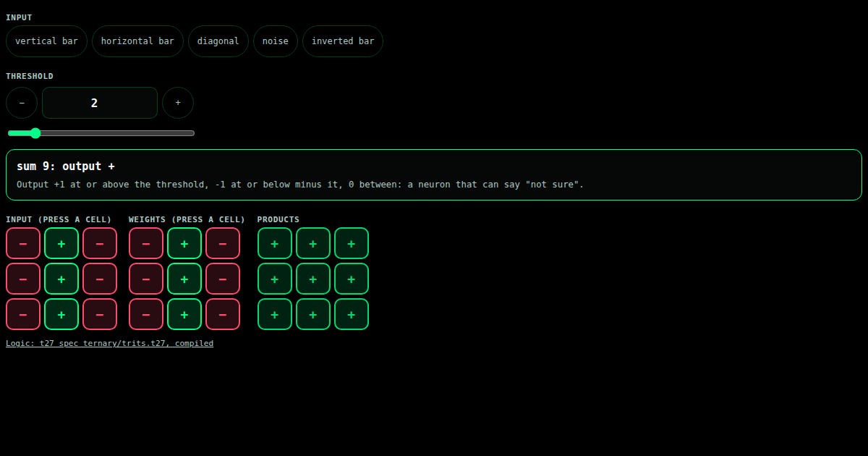868x456 pixels.
Task: Toggle the middle-right cell of the Input grid
Action: click(x=100, y=279)
